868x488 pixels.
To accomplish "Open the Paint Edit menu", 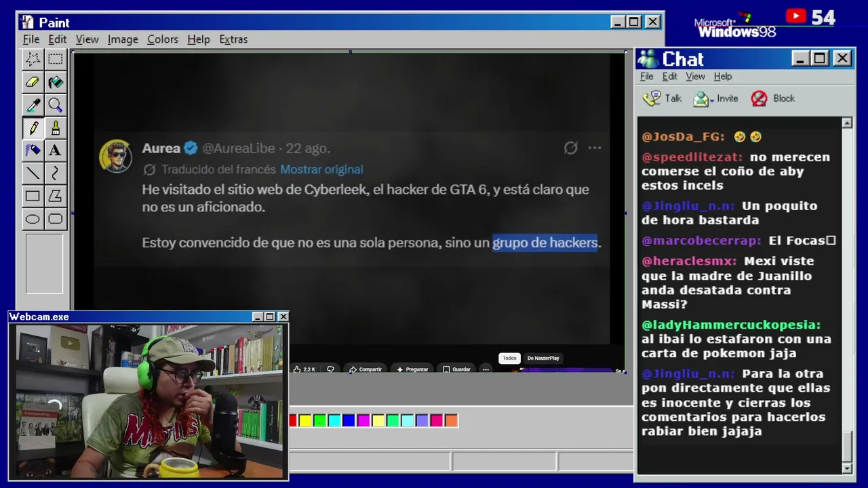I will [x=57, y=39].
